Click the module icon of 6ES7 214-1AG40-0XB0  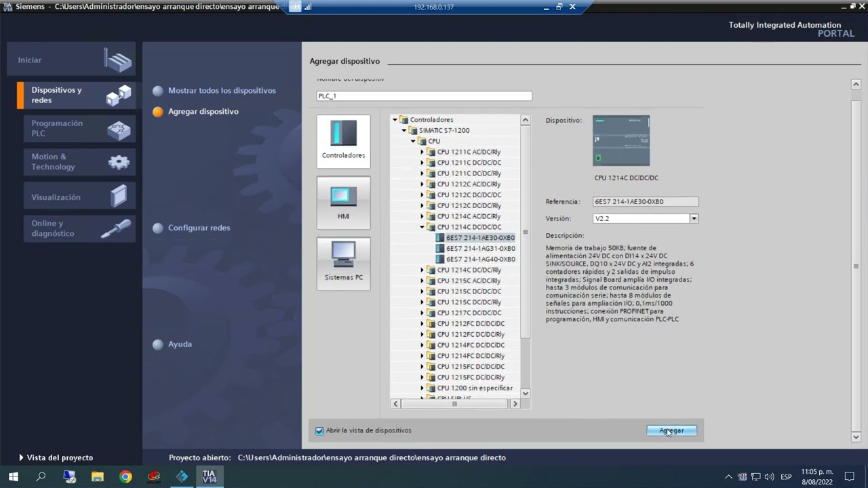point(440,260)
